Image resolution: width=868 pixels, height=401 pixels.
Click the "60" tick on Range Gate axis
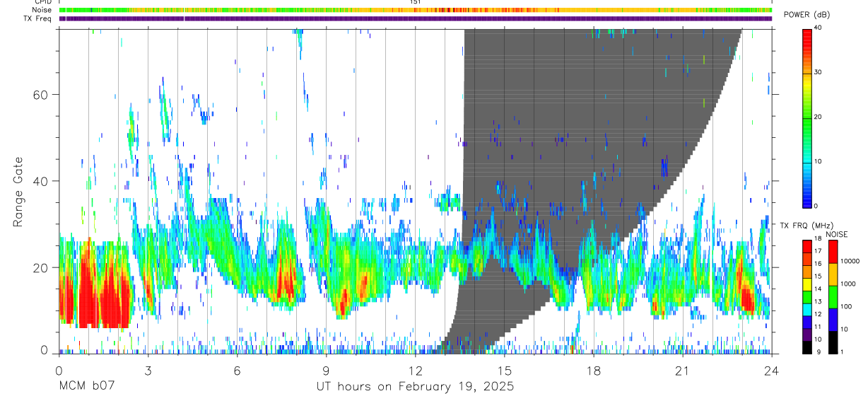pyautogui.click(x=42, y=94)
